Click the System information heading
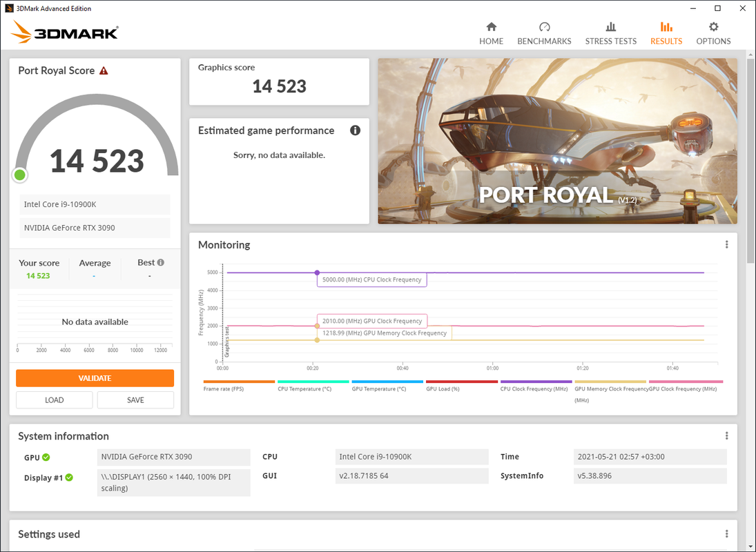The height and width of the screenshot is (552, 756). (x=63, y=436)
